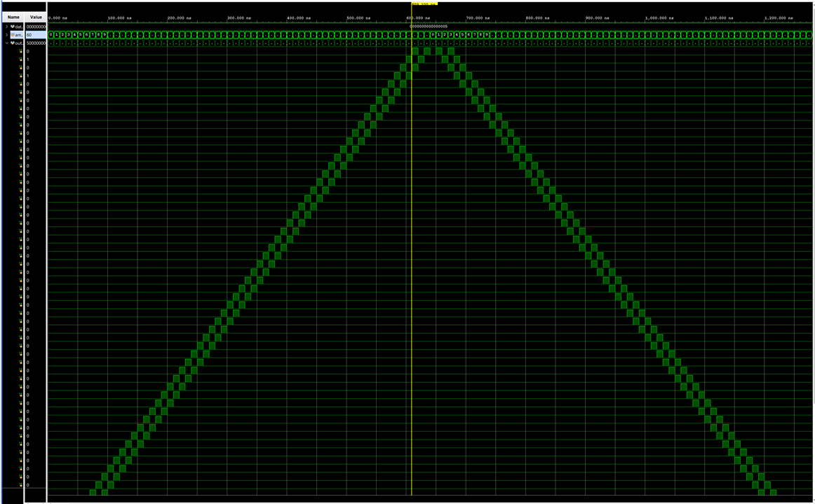Screen dimensions: 815x504
Task: Click bus segment '9' after 700 ns
Action: pyautogui.click(x=487, y=34)
